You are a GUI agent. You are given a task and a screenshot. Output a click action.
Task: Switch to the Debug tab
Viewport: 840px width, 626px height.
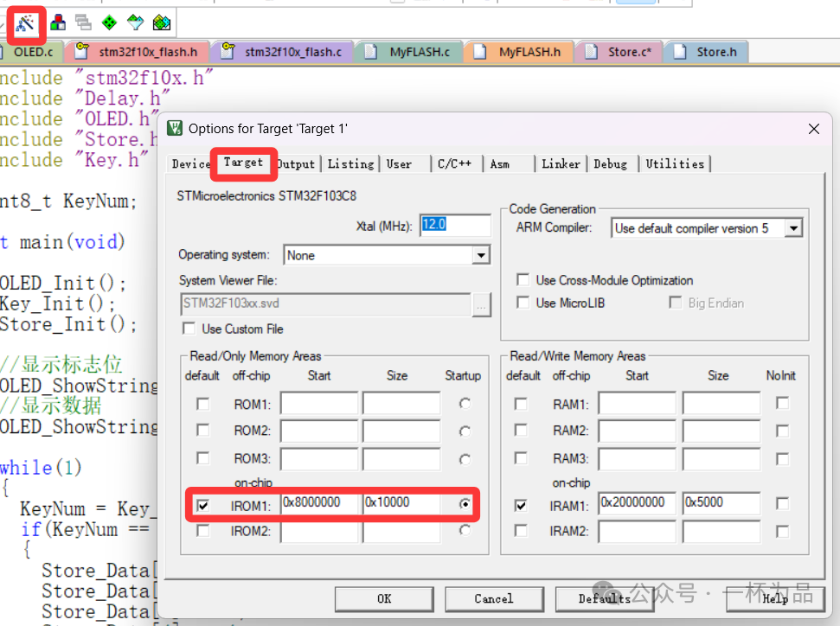[612, 163]
